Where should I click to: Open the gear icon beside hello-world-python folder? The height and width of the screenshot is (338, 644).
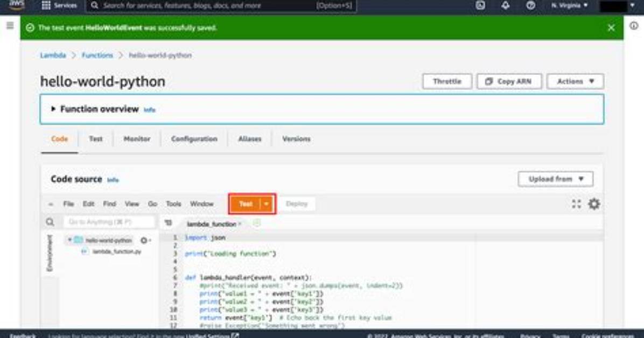145,240
